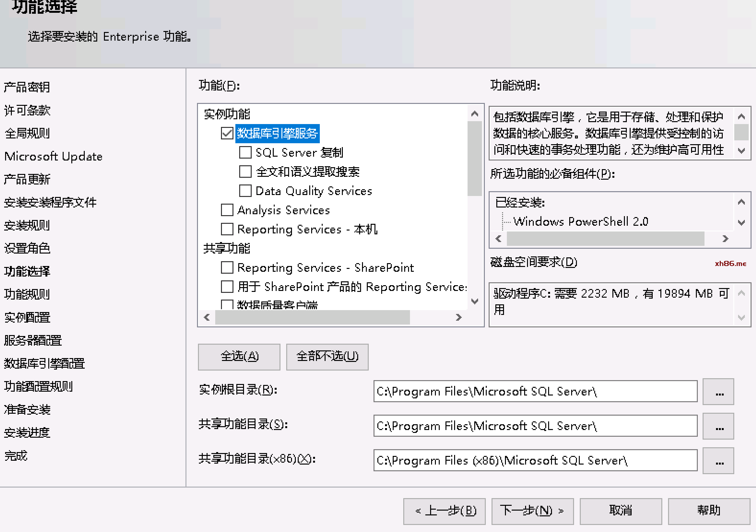Click 全部不选(U) unselect all button

tap(327, 356)
